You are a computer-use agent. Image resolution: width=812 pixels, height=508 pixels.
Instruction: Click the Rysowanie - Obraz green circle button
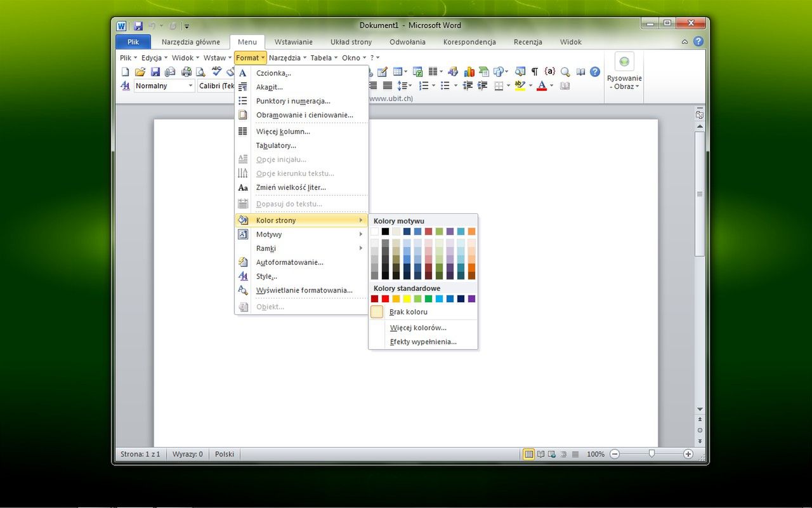point(624,62)
